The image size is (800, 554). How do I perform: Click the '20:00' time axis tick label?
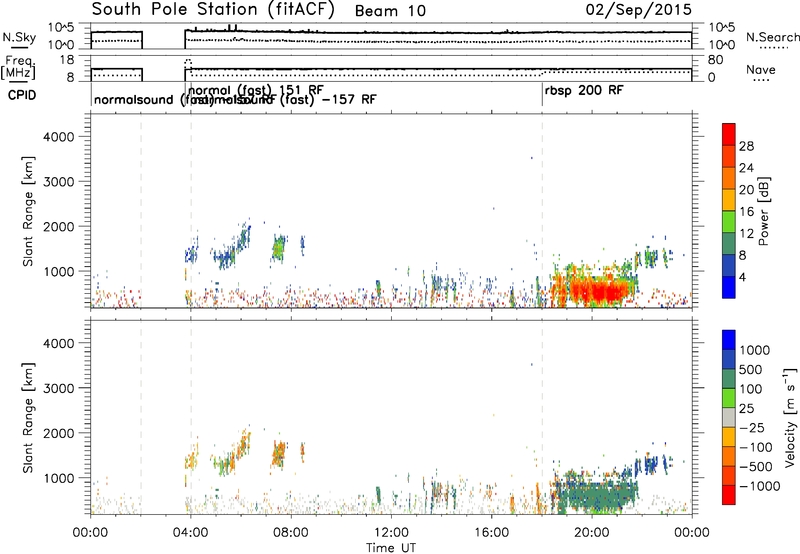pos(592,533)
